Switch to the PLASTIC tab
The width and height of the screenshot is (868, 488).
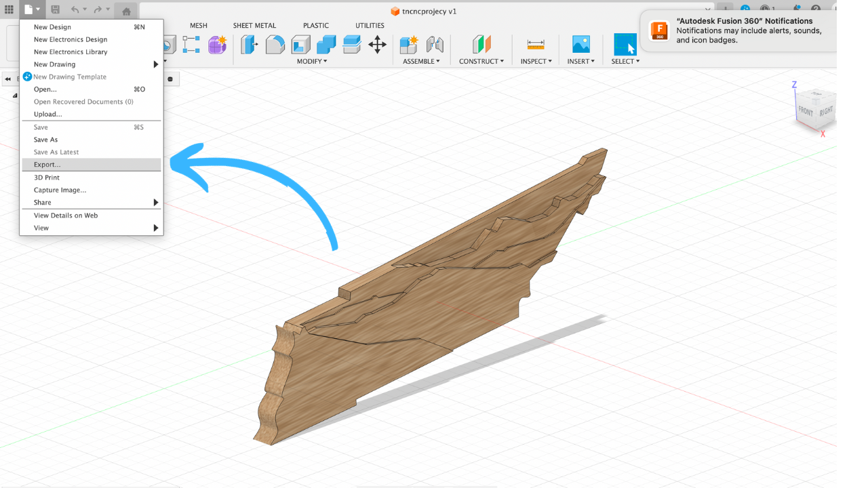coord(316,26)
